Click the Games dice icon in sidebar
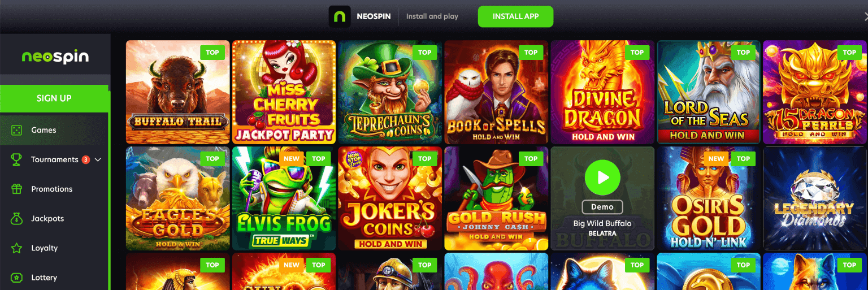Image resolution: width=868 pixels, height=290 pixels. 16,130
